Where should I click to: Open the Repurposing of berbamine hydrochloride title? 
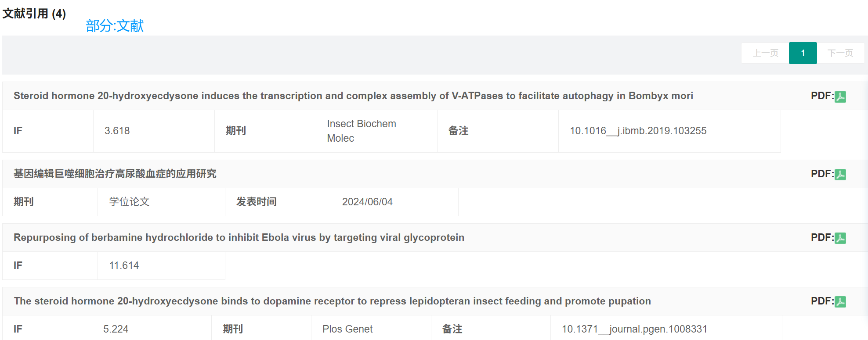(x=239, y=237)
